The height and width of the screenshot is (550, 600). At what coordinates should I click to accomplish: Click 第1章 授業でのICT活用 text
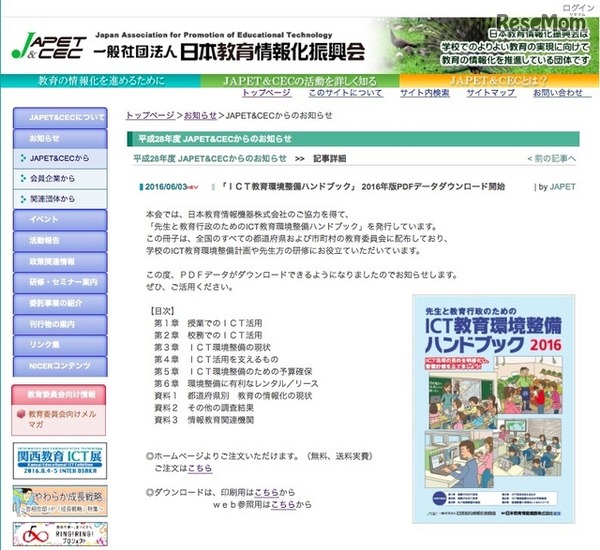pos(208,323)
